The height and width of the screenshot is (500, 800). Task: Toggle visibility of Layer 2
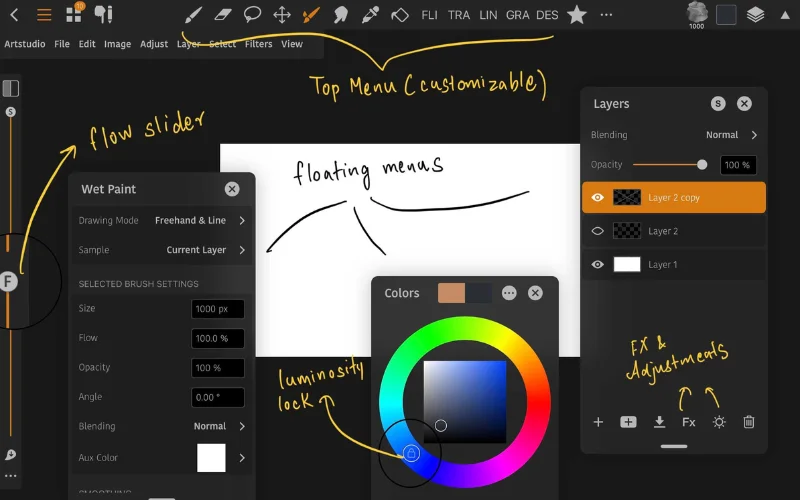point(597,231)
